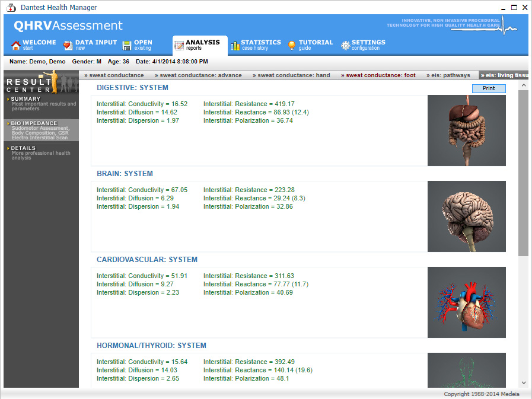
Task: Click digestive Interstitial: Resistance = 419.17
Action: tap(249, 104)
